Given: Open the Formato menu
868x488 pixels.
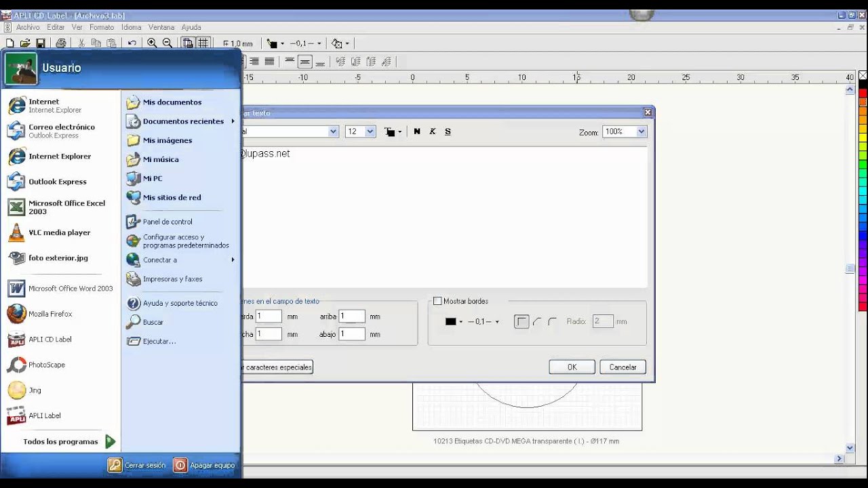Looking at the screenshot, I should [x=102, y=27].
